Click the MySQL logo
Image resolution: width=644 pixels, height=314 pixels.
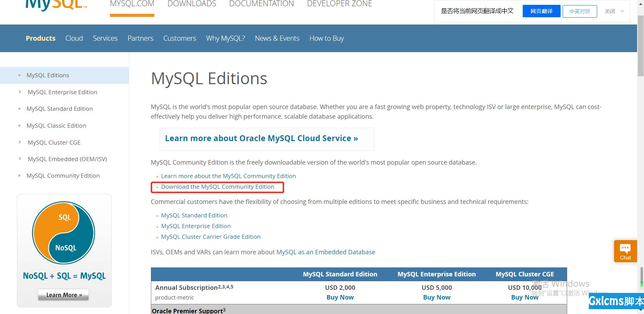click(x=56, y=5)
